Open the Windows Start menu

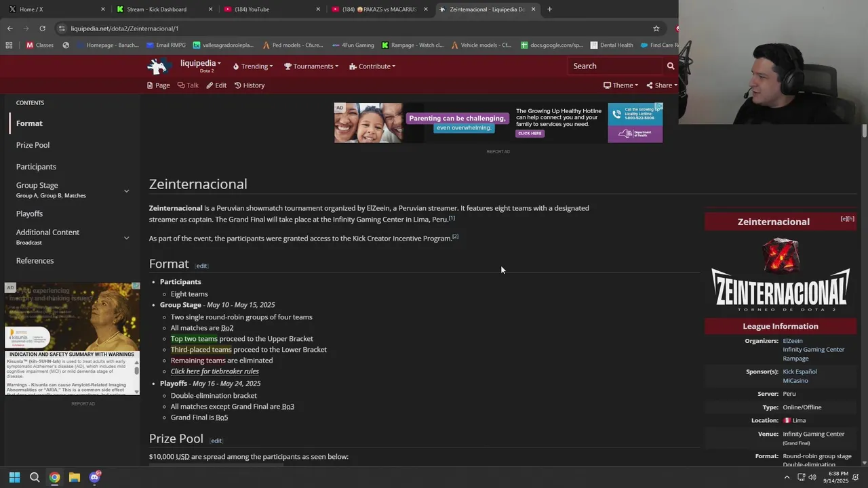tap(14, 477)
